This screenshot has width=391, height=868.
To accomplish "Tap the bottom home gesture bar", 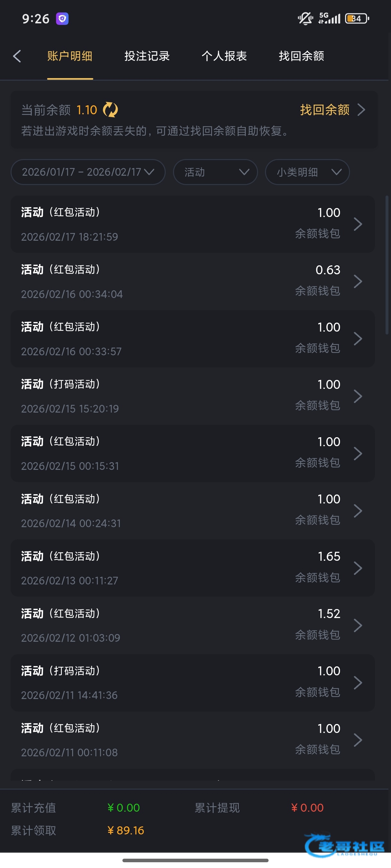I will coord(195,860).
